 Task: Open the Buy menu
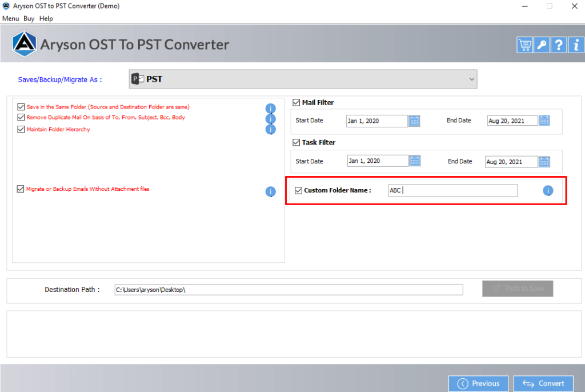[x=29, y=18]
